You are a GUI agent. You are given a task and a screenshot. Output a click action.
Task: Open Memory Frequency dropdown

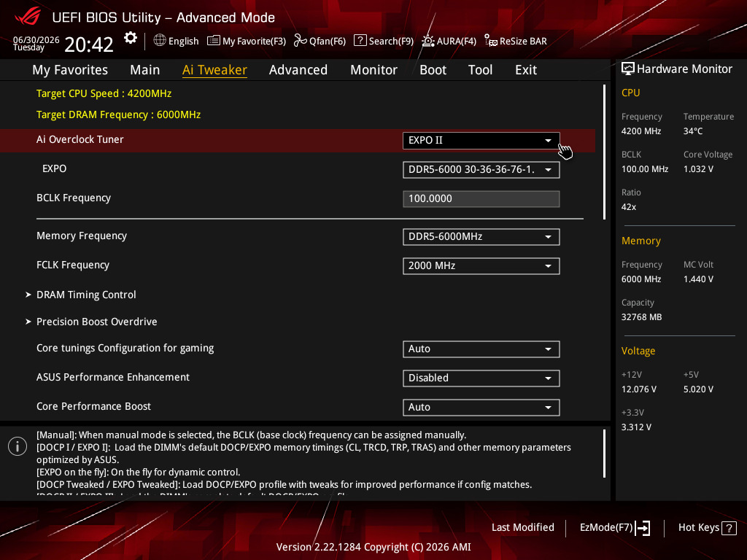[x=481, y=237]
